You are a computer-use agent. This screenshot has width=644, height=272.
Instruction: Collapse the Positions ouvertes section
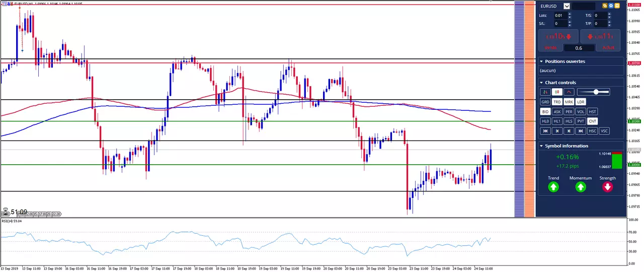541,61
